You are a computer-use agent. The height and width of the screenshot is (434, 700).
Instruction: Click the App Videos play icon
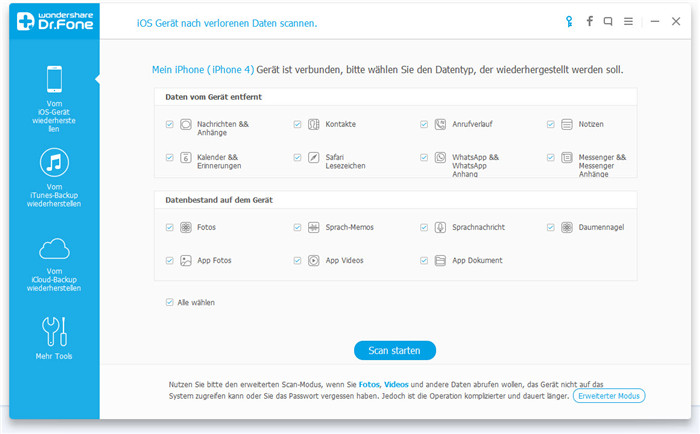(314, 260)
